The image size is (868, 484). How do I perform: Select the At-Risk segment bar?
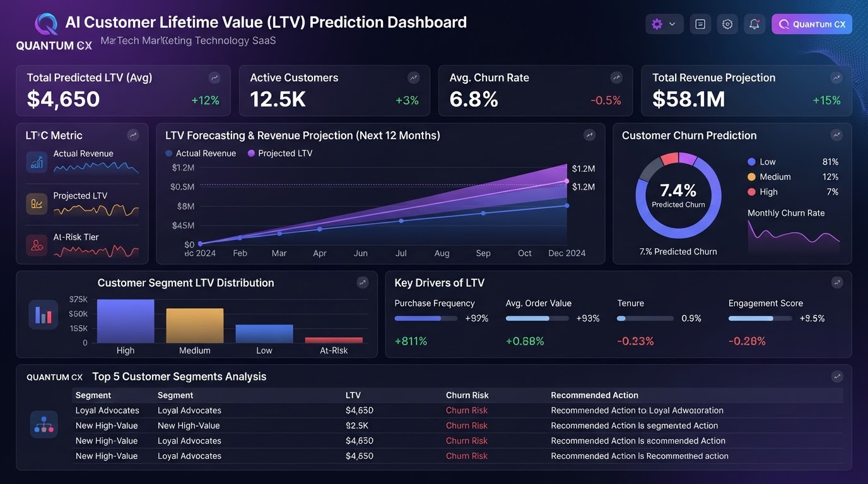[334, 340]
